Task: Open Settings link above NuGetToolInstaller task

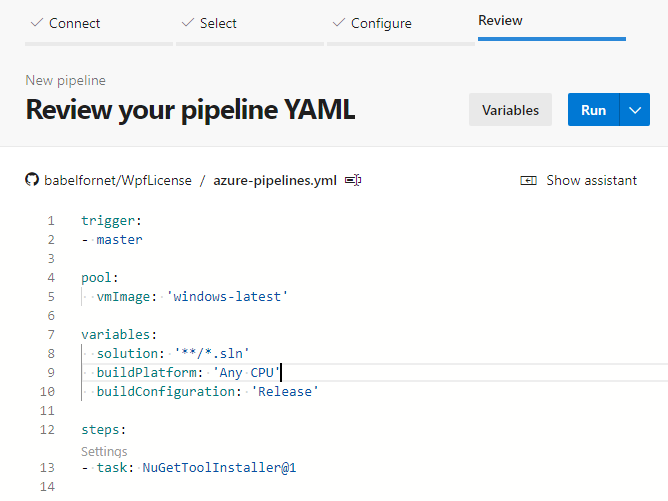Action: tap(104, 451)
